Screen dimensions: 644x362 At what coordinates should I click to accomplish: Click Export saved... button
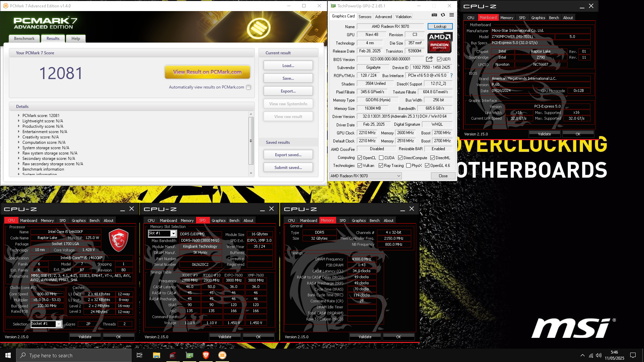click(288, 155)
